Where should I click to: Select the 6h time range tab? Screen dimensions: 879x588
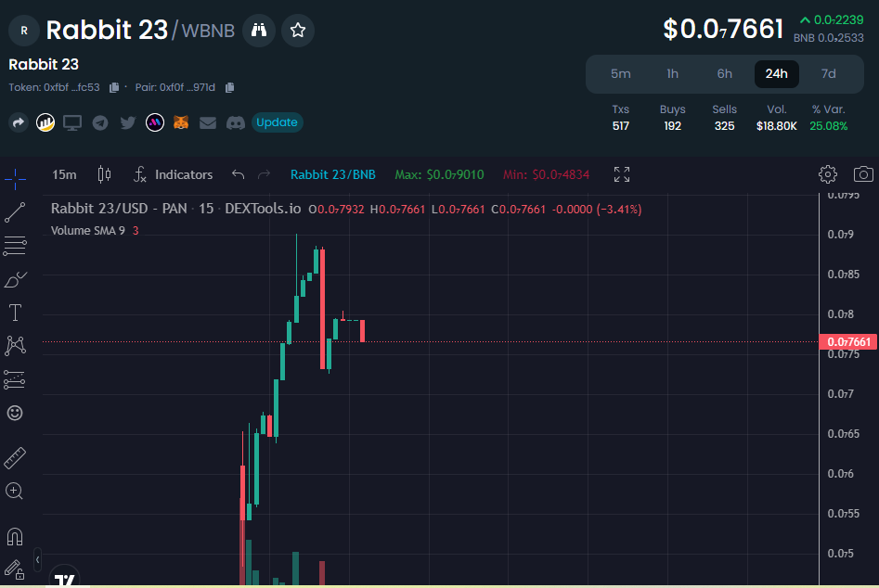click(725, 74)
